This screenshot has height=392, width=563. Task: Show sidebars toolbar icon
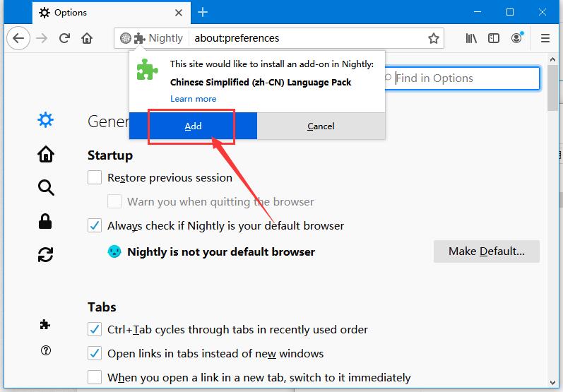pyautogui.click(x=494, y=38)
